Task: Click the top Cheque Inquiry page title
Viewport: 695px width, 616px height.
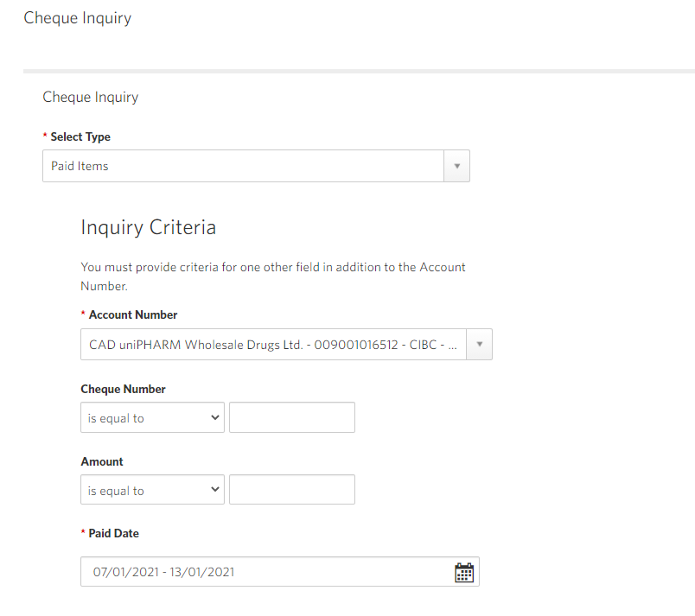Action: [78, 18]
